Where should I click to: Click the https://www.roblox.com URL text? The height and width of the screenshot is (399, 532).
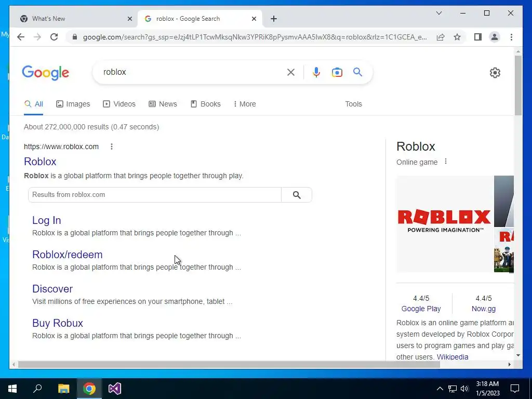click(61, 147)
